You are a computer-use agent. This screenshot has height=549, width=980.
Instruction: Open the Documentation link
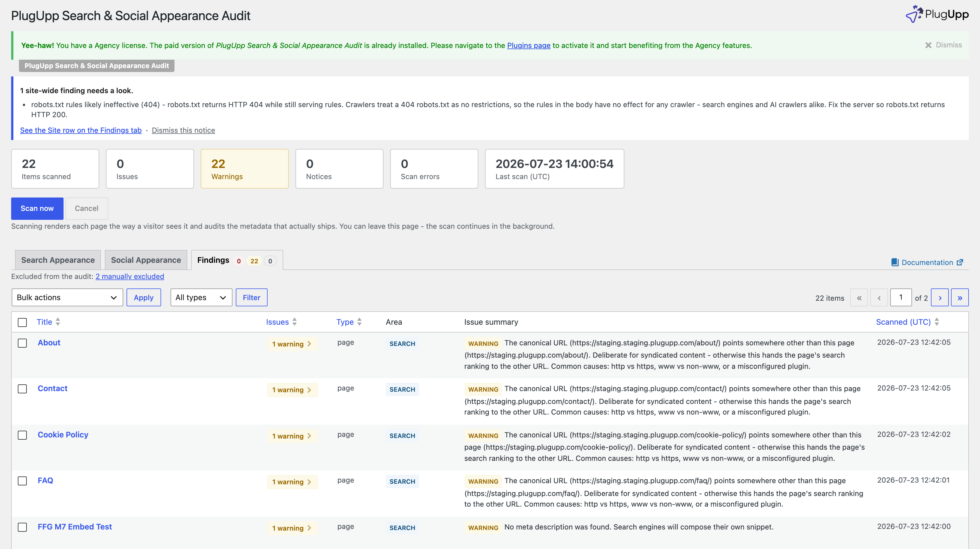coord(927,262)
